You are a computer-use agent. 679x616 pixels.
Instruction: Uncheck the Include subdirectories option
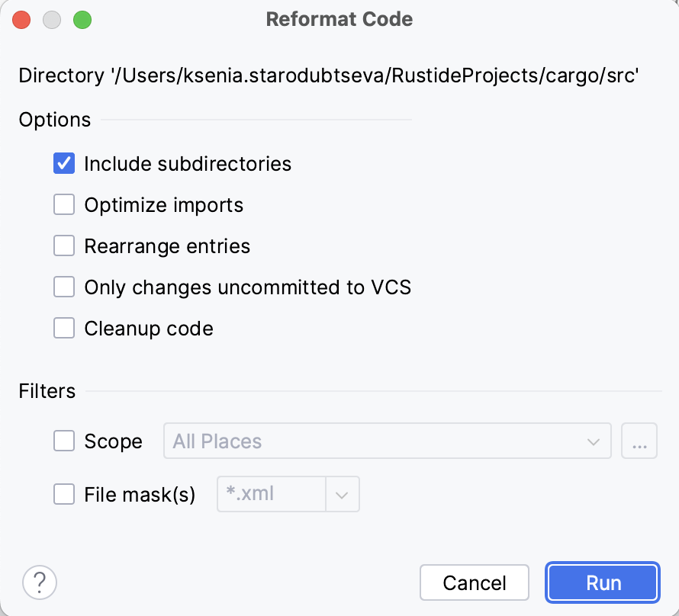pos(64,163)
